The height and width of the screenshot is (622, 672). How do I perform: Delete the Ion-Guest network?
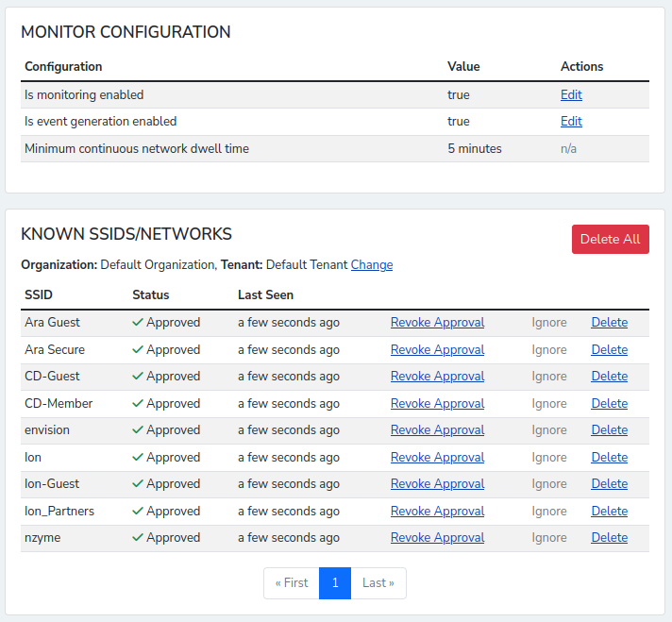tap(610, 484)
